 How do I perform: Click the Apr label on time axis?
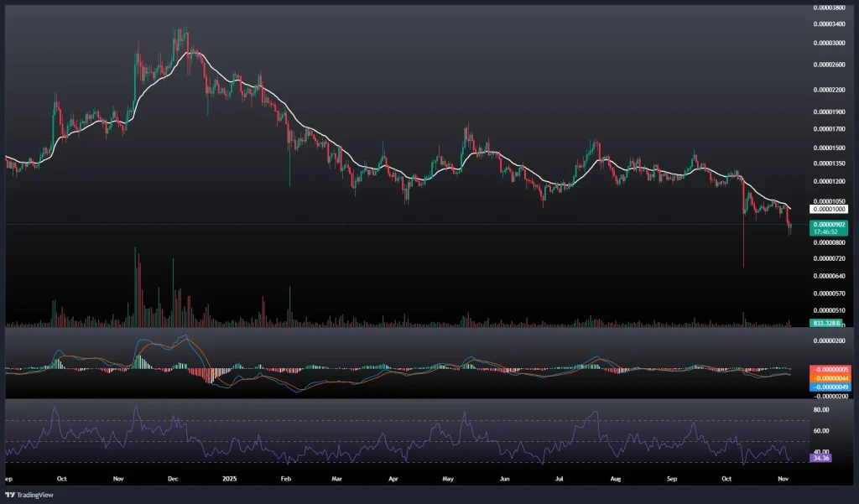point(393,479)
